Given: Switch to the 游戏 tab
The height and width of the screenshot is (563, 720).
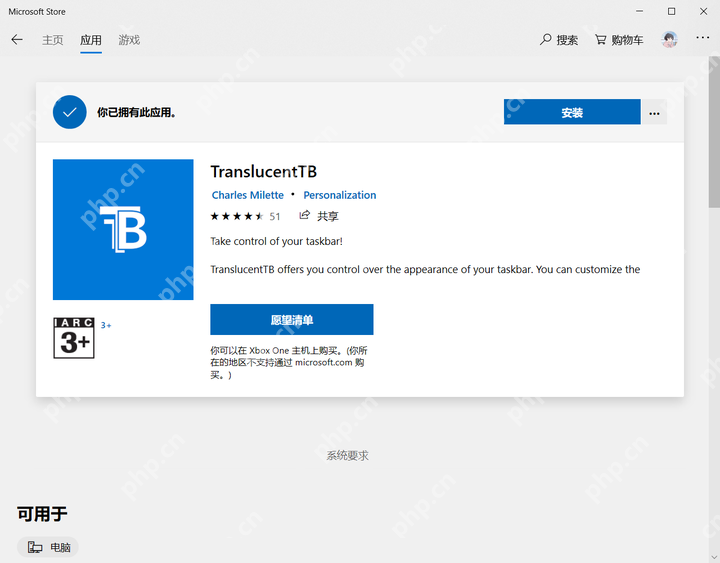Looking at the screenshot, I should coord(129,40).
